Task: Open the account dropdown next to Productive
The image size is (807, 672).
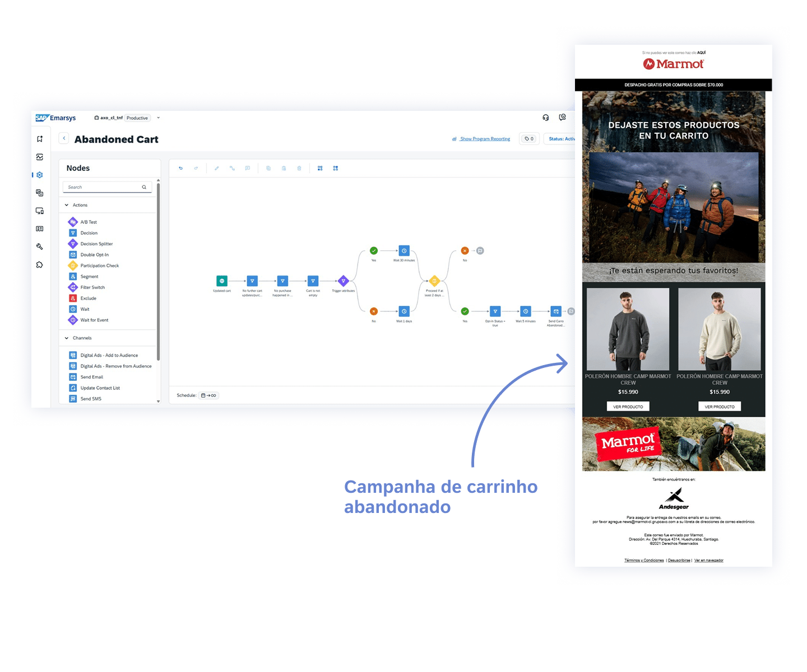Action: [x=158, y=118]
